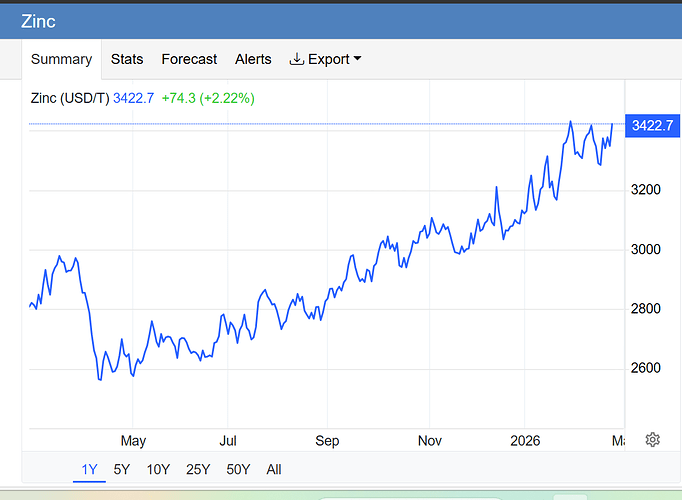Click the Zinc (USD/T) legend label
Viewport: 682px width, 500px height.
point(69,98)
